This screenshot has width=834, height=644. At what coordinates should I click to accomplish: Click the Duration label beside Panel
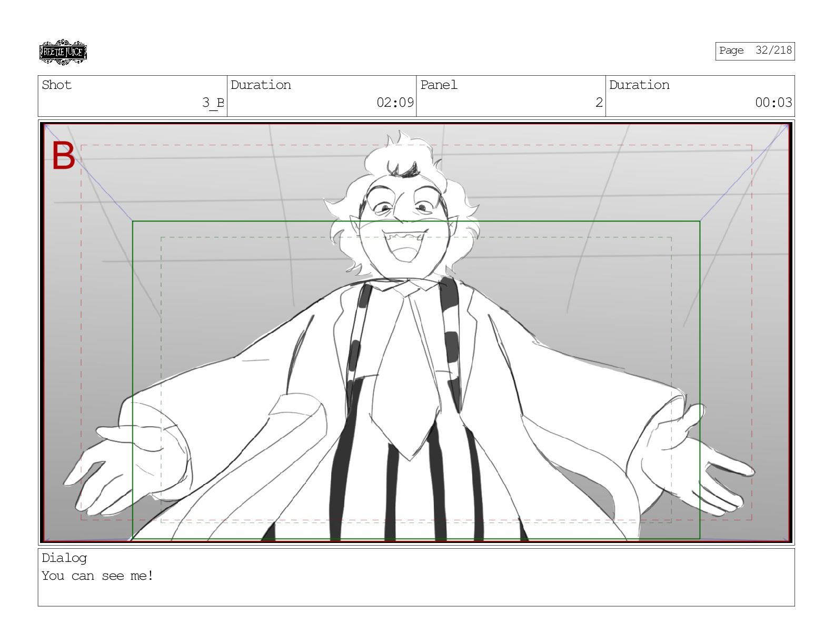pos(639,85)
